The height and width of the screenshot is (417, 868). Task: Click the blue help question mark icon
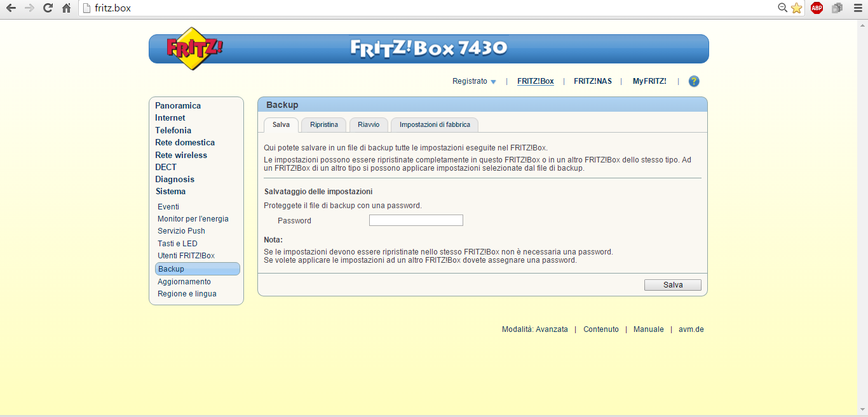pyautogui.click(x=694, y=81)
